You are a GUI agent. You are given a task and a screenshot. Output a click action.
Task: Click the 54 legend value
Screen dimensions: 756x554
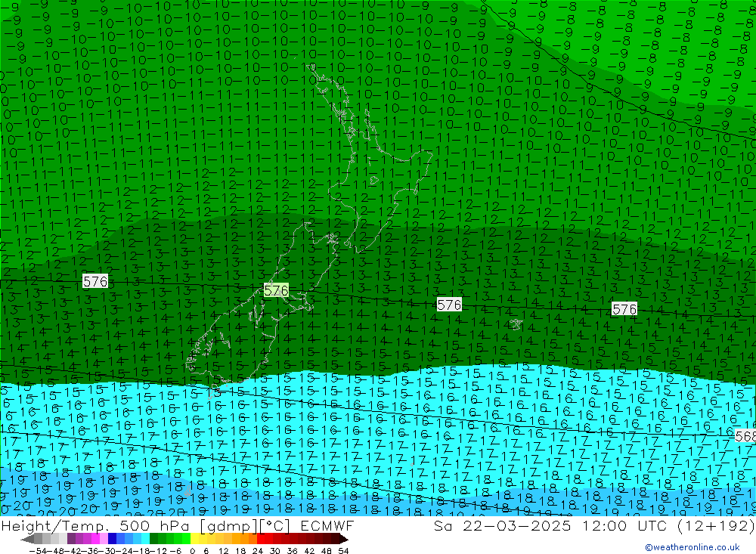tap(343, 551)
